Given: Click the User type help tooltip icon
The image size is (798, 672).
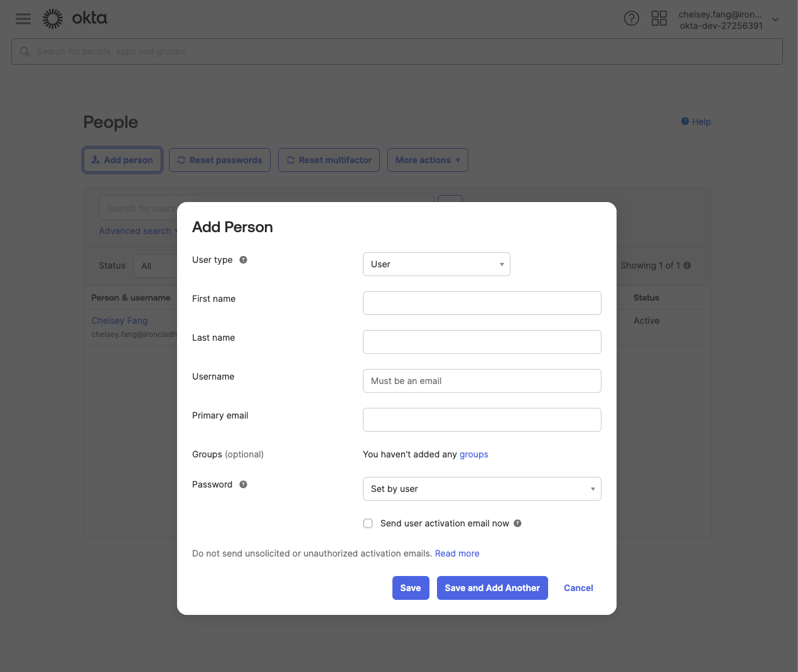Looking at the screenshot, I should point(244,260).
